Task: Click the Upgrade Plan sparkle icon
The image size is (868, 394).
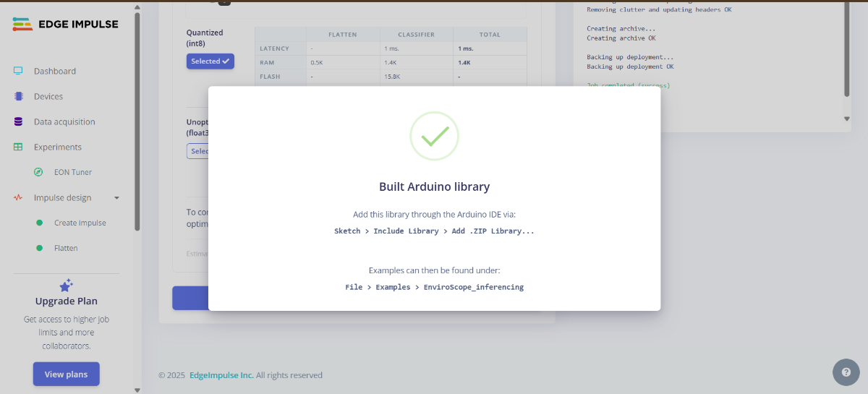Action: coord(66,285)
